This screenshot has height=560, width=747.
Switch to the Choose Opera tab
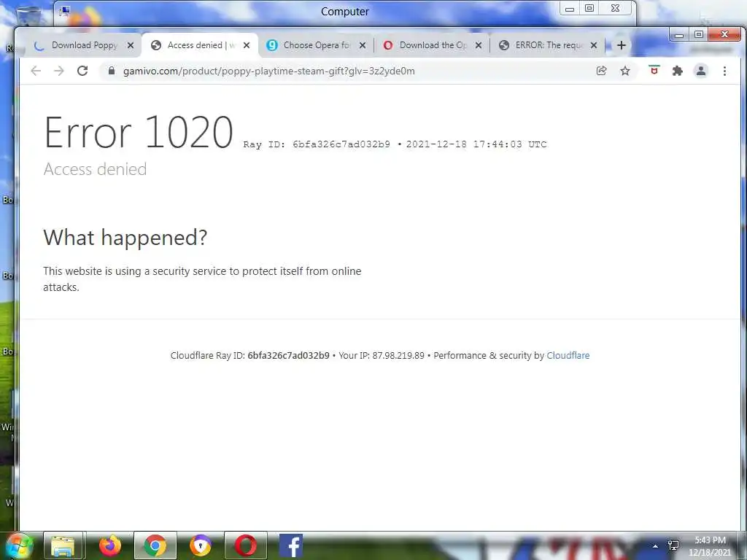(317, 45)
